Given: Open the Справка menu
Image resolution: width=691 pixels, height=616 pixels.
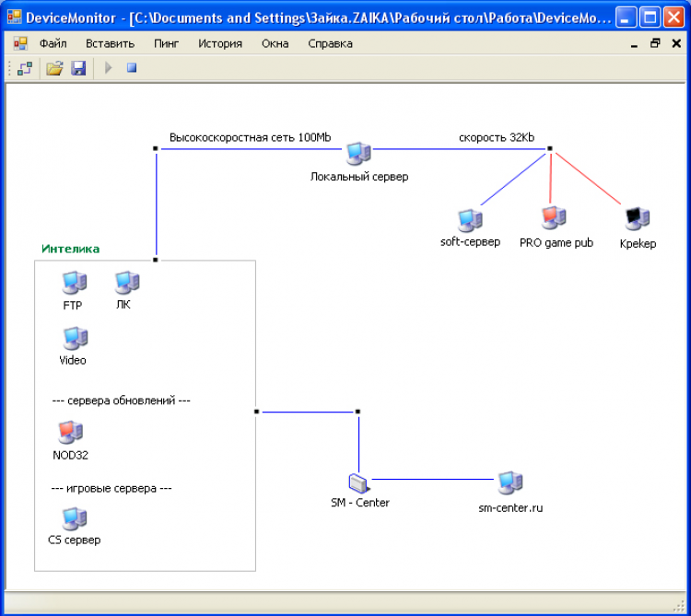Looking at the screenshot, I should click(x=330, y=43).
